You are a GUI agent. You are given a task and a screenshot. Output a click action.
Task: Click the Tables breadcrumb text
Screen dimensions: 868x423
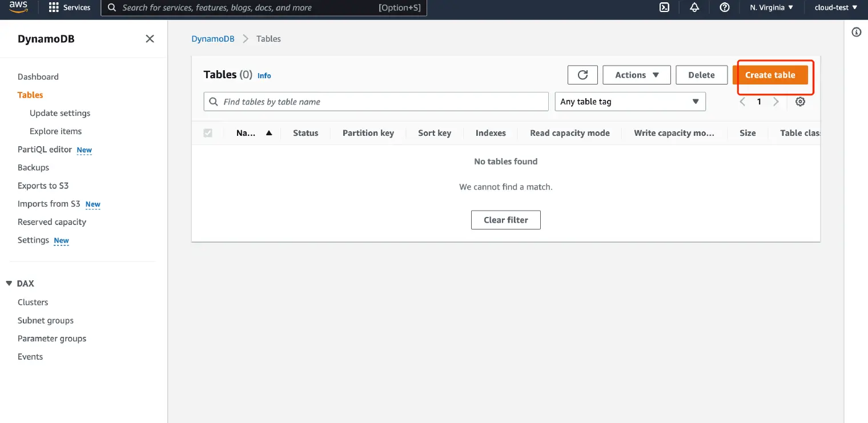(268, 39)
